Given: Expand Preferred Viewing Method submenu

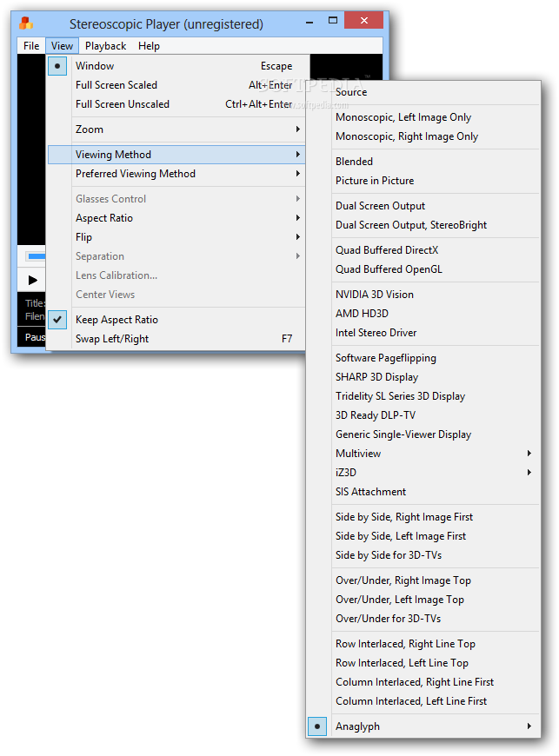Looking at the screenshot, I should coord(176,174).
